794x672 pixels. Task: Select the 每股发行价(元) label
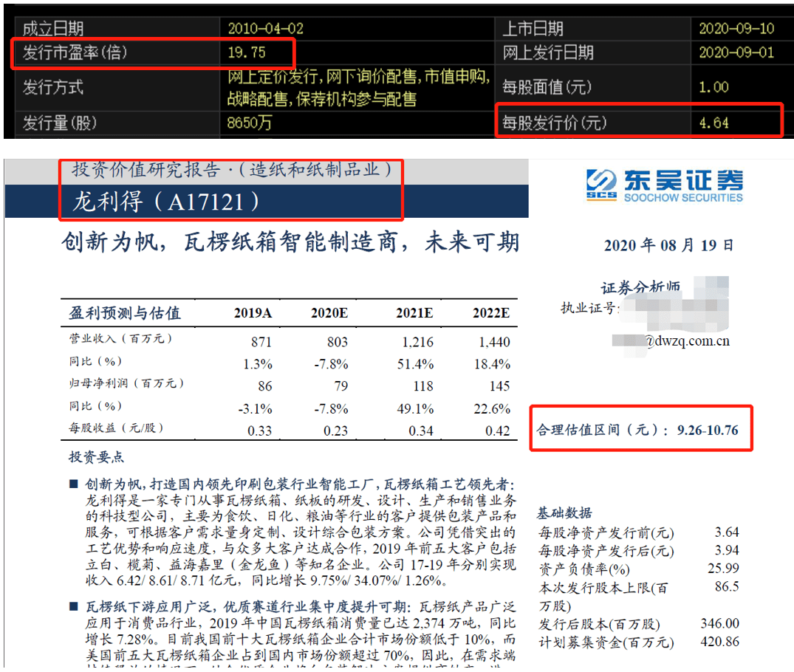tap(554, 123)
